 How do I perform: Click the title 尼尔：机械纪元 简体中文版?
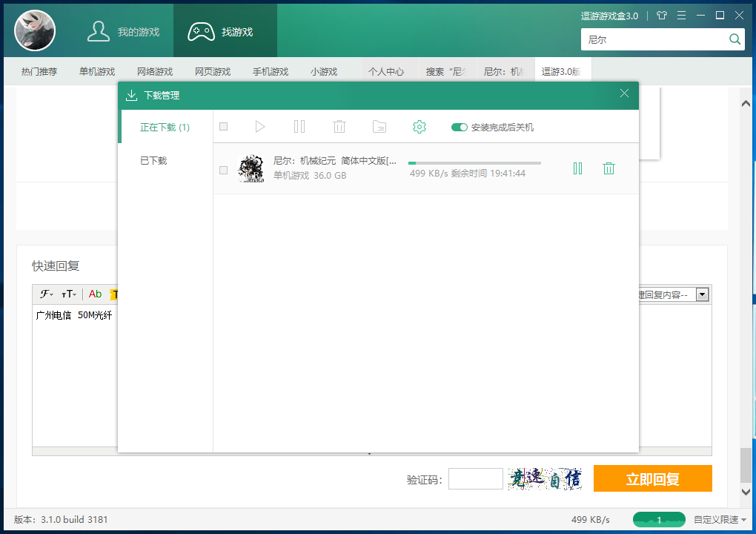334,161
